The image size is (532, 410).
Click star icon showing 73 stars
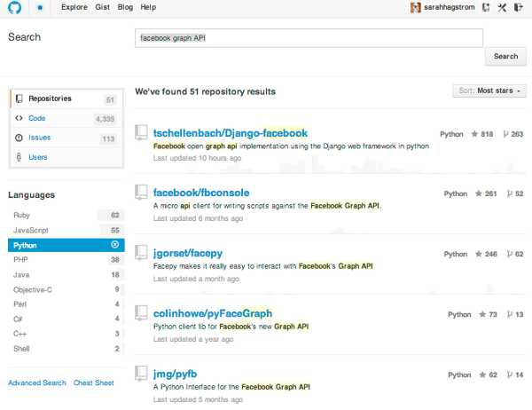[482, 314]
